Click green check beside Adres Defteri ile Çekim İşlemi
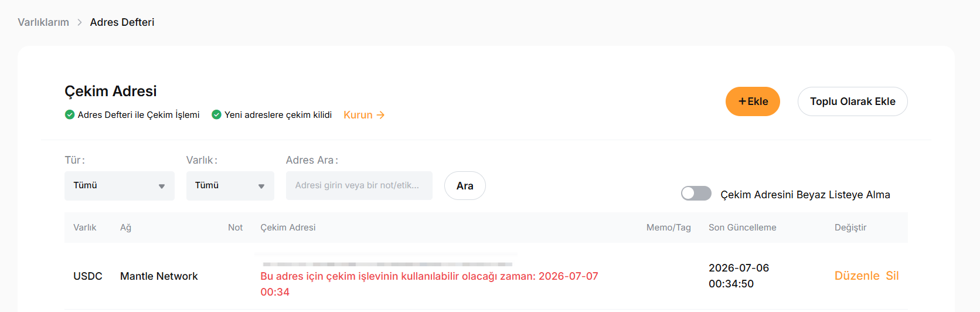This screenshot has width=980, height=312. [x=70, y=114]
